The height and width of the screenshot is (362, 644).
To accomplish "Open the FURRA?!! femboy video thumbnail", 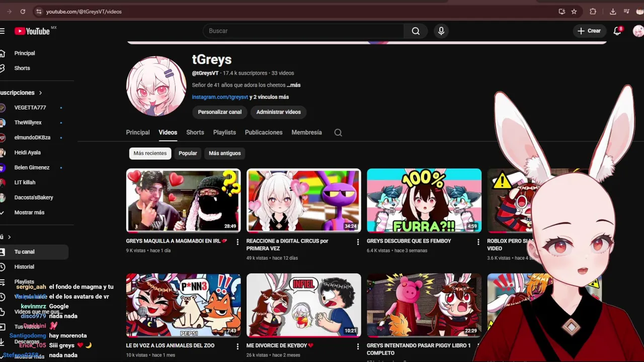I will pos(424,201).
